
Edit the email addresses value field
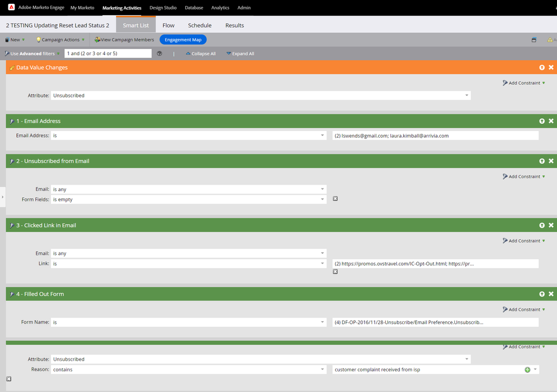pyautogui.click(x=435, y=135)
